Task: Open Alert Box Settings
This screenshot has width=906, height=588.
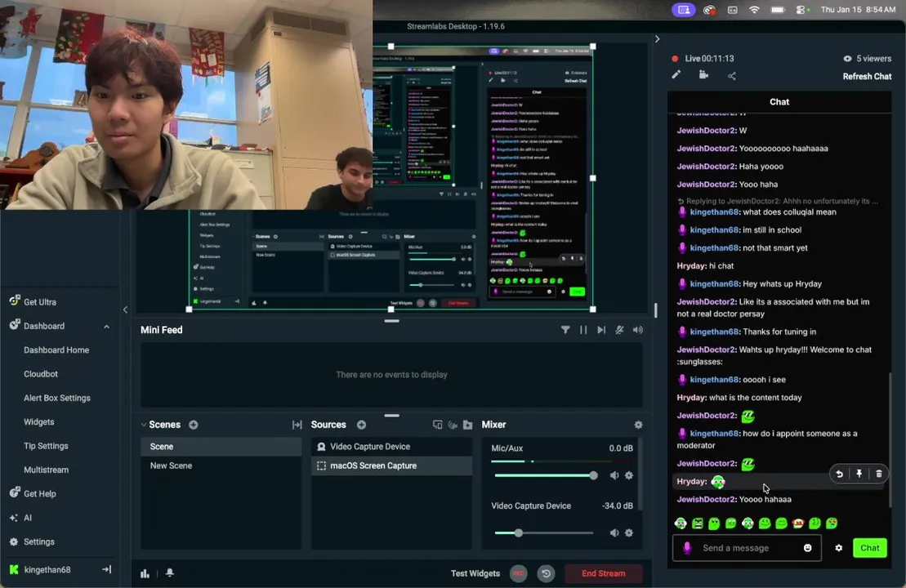Action: pos(56,398)
